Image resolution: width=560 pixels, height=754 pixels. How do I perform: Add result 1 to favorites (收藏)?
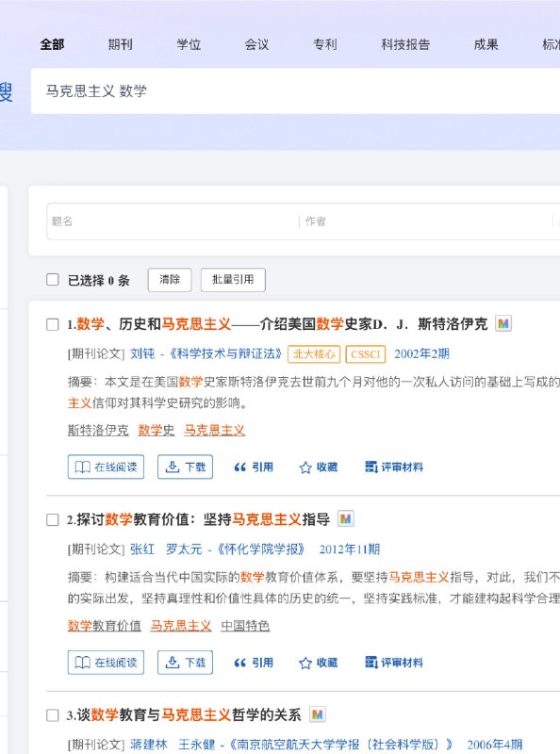pyautogui.click(x=318, y=467)
